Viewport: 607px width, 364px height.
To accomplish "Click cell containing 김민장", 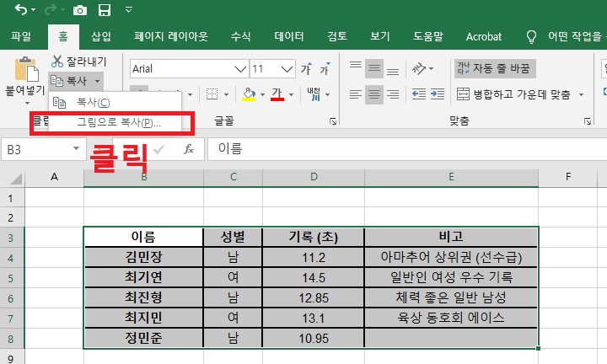I will tap(143, 257).
